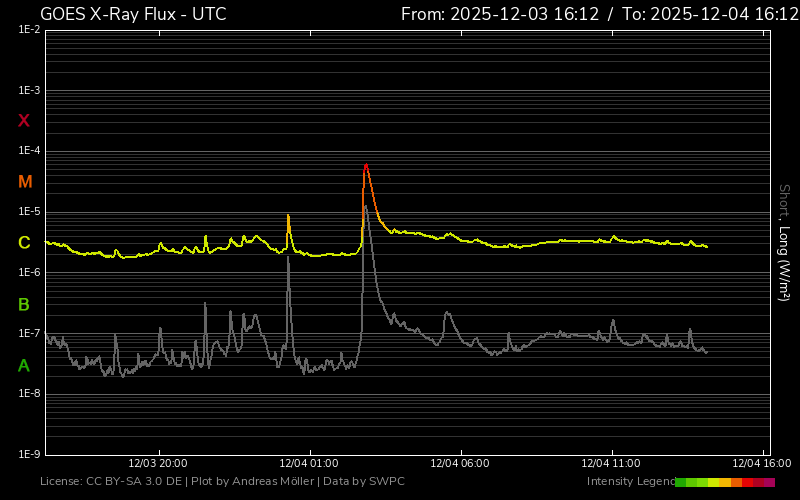
Task: Click the yellow C flare class label
Action: click(x=24, y=243)
